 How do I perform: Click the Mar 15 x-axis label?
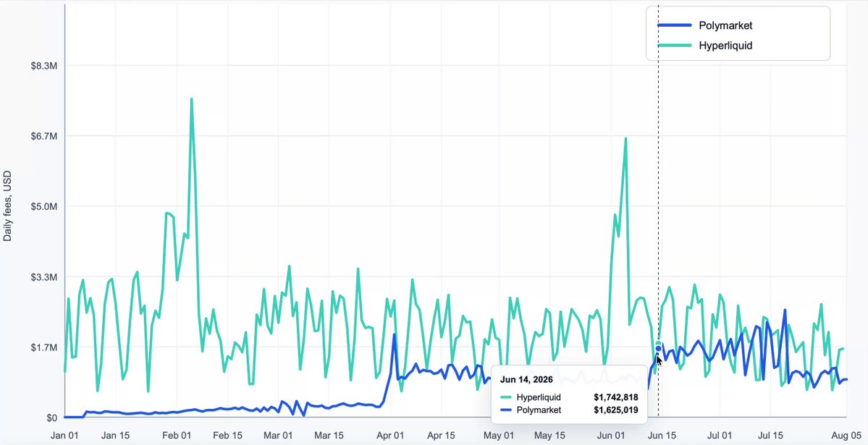tap(331, 436)
